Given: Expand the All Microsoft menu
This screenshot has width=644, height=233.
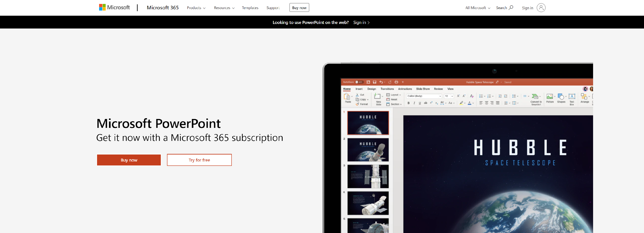Looking at the screenshot, I should pos(478,8).
